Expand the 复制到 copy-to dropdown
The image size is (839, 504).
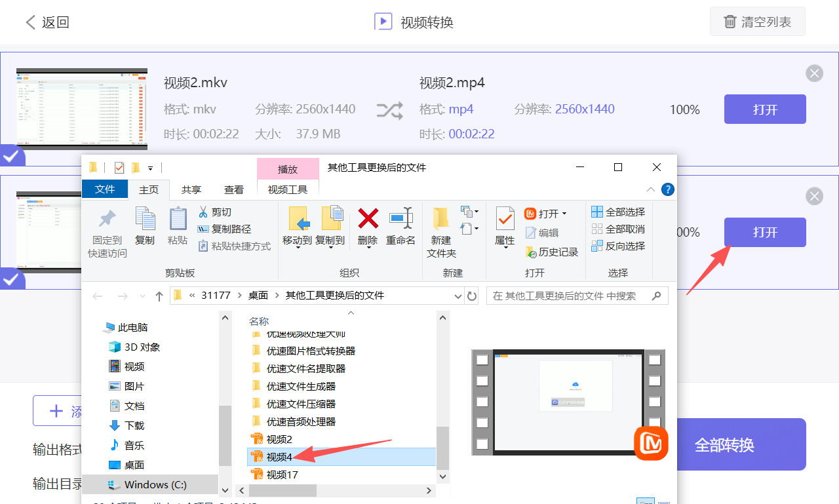330,248
